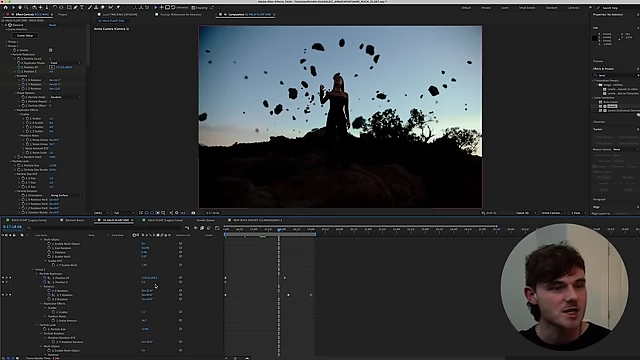This screenshot has height=360, width=640.
Task: Open the Preview panel header
Action: coord(598,61)
